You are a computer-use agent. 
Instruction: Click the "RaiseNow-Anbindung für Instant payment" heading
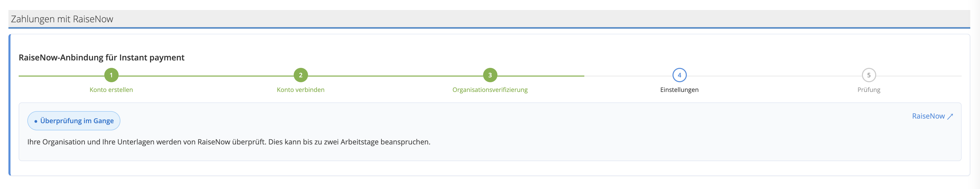101,58
